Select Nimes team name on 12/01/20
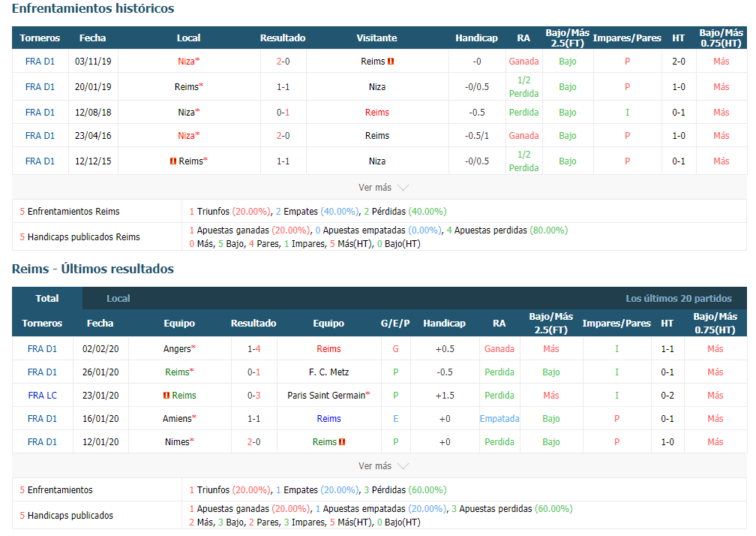 pos(178,442)
